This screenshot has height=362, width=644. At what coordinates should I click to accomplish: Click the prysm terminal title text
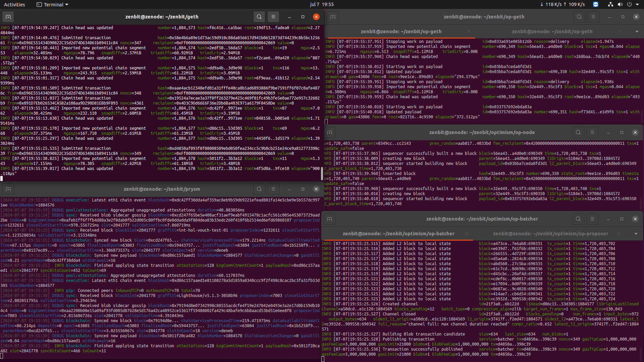[162, 189]
